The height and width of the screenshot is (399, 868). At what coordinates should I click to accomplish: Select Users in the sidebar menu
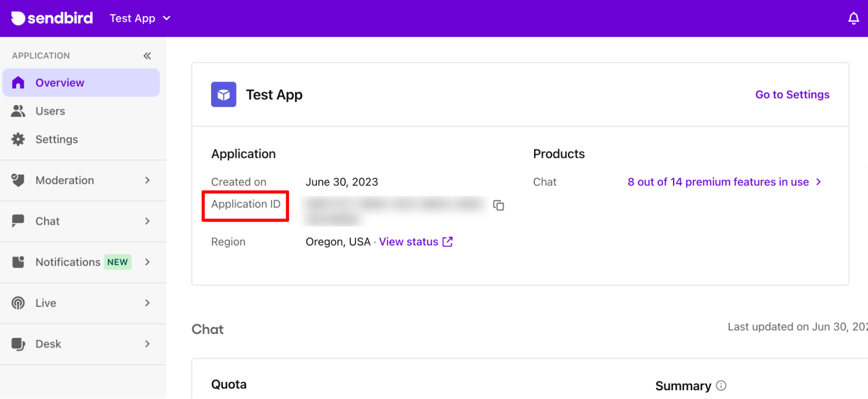tap(50, 111)
